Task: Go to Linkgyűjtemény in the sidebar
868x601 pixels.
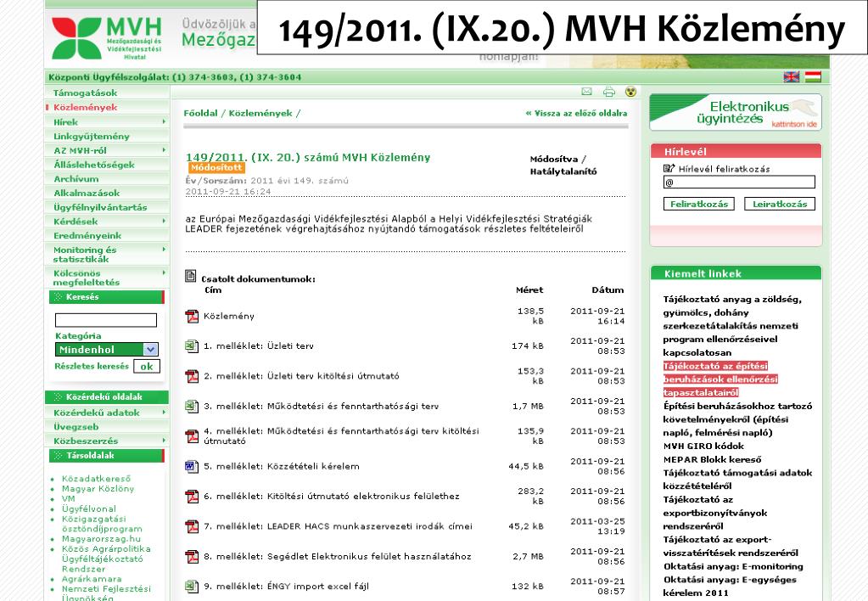Action: coord(92,137)
